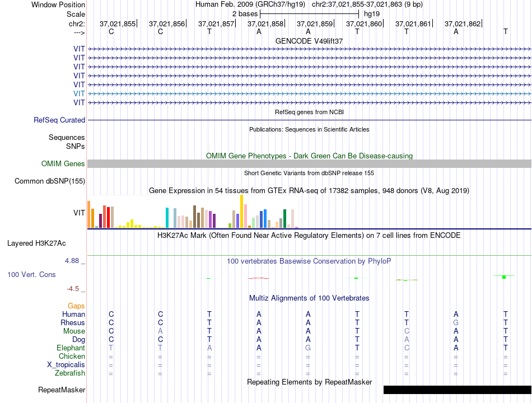
Task: Click the gray OMIM Genes item bar
Action: point(310,164)
